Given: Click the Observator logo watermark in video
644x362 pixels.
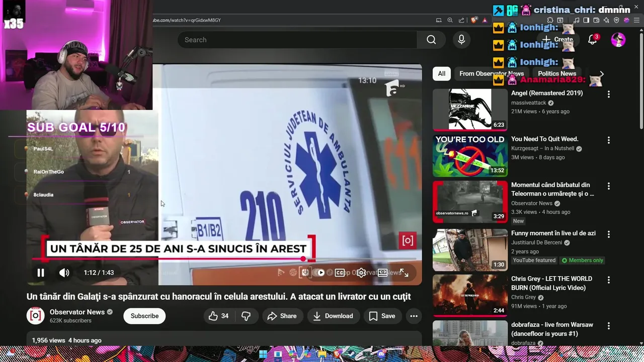Looking at the screenshot, I should 408,240.
